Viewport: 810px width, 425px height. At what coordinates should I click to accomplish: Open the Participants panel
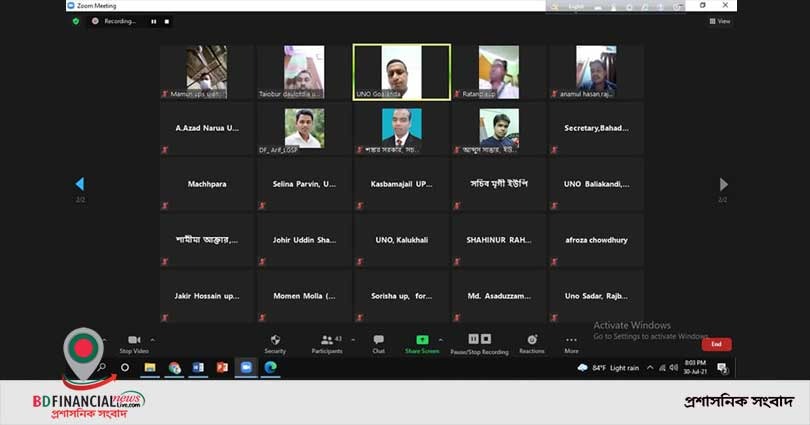point(327,341)
